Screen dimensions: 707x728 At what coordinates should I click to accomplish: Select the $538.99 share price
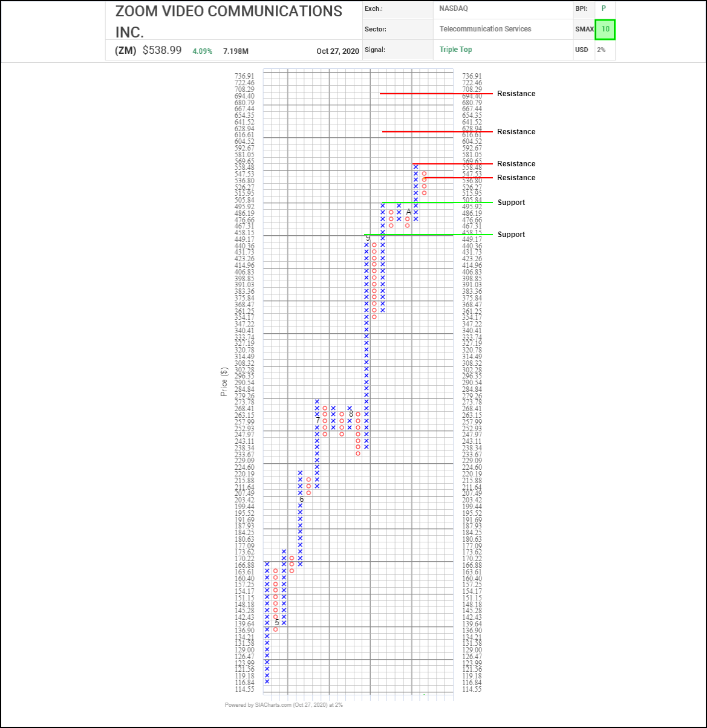click(162, 51)
